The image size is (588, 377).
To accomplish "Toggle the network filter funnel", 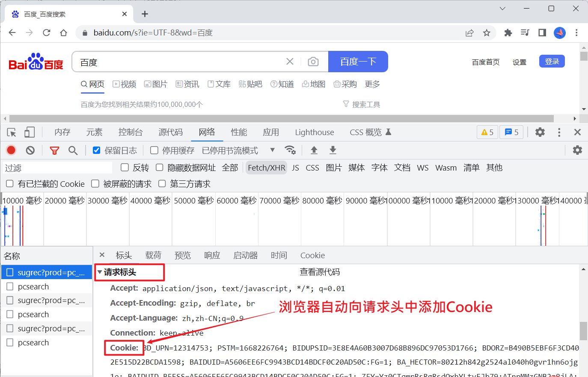I will click(x=54, y=150).
